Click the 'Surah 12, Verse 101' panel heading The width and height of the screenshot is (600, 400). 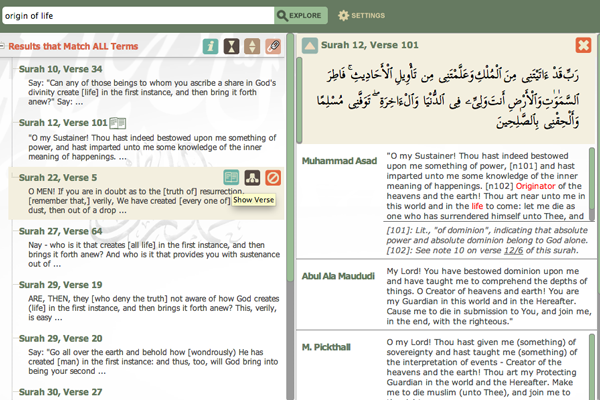tap(369, 45)
